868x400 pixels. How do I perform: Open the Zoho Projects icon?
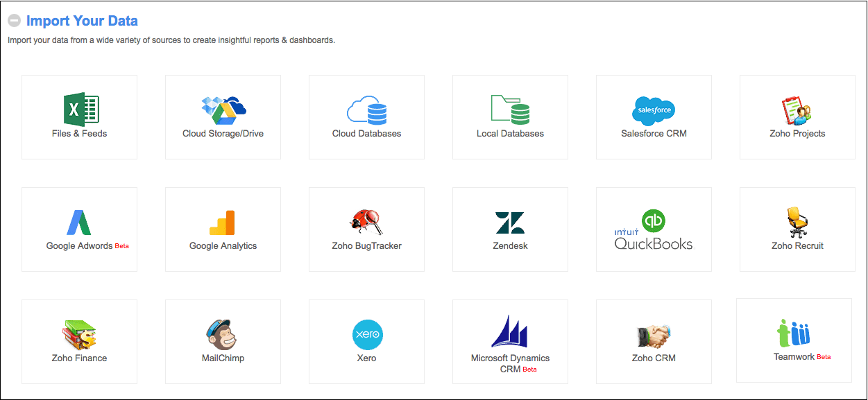click(x=797, y=111)
